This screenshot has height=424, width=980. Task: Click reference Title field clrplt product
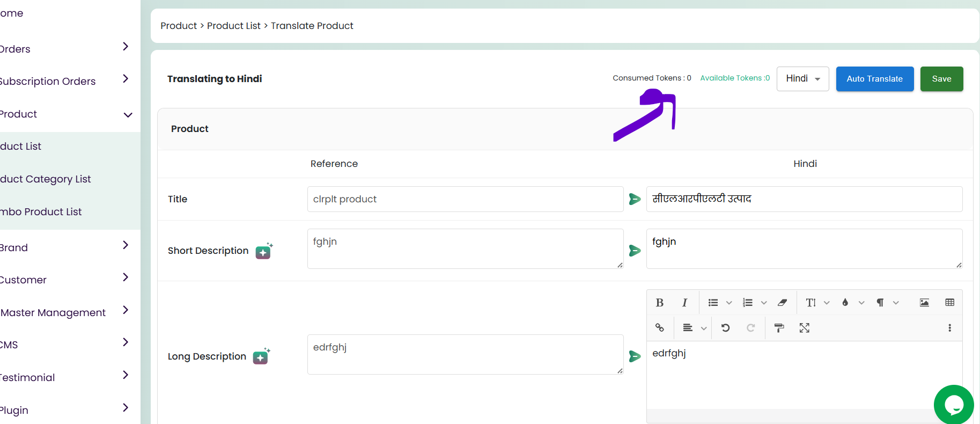466,199
